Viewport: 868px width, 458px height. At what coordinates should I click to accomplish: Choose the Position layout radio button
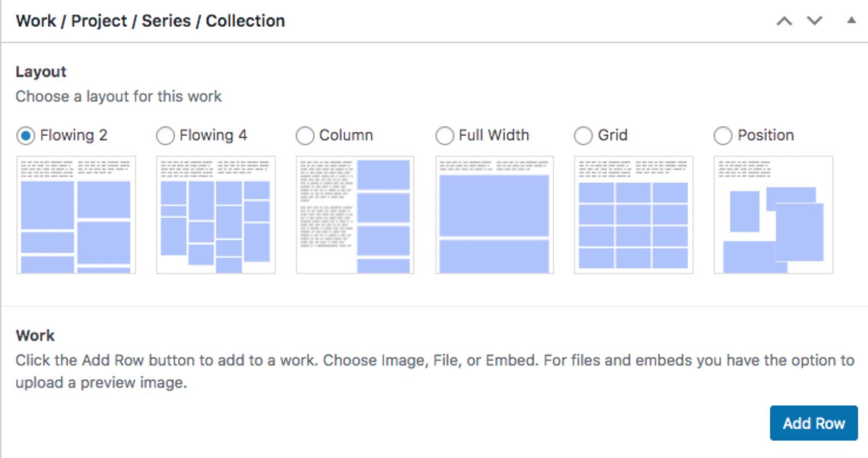click(x=723, y=136)
